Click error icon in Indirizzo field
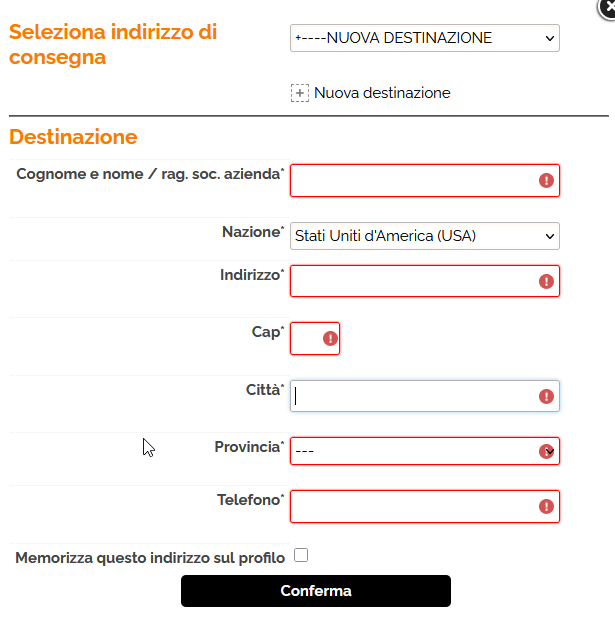The image size is (615, 636). [x=546, y=281]
